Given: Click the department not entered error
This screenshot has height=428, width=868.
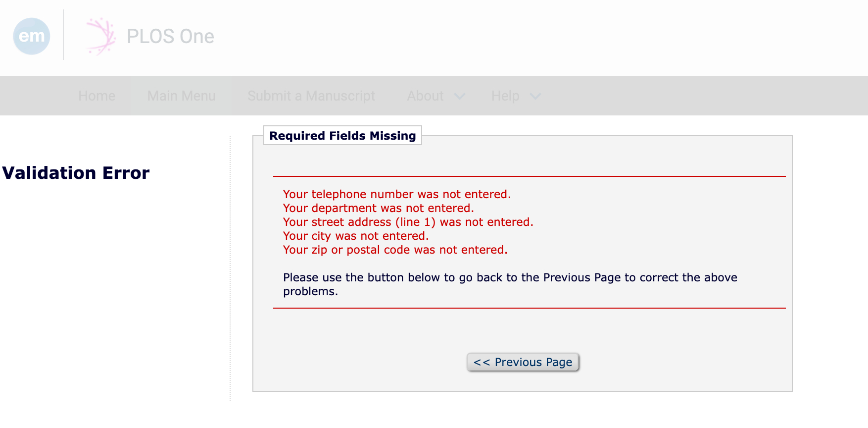Looking at the screenshot, I should [378, 208].
